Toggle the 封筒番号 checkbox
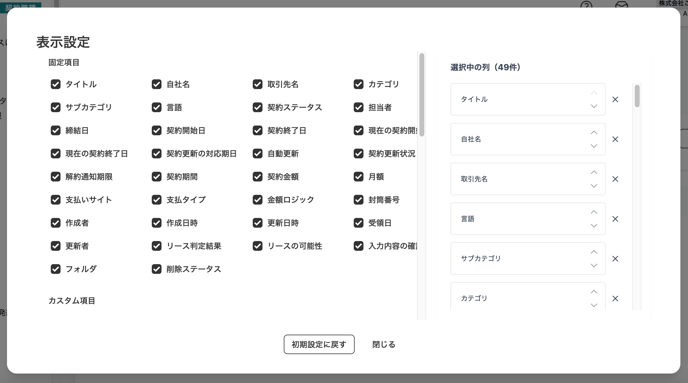Viewport: 688px width, 383px height. coord(358,200)
